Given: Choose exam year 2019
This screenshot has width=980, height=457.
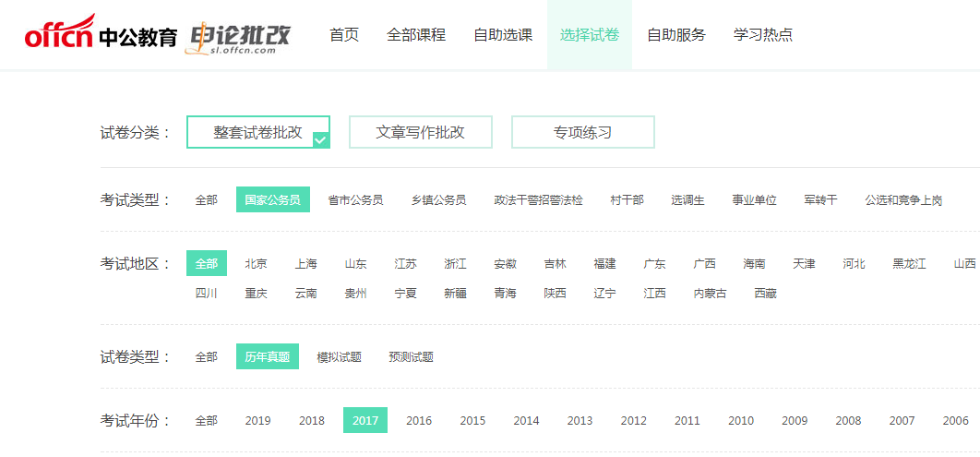Looking at the screenshot, I should [257, 421].
